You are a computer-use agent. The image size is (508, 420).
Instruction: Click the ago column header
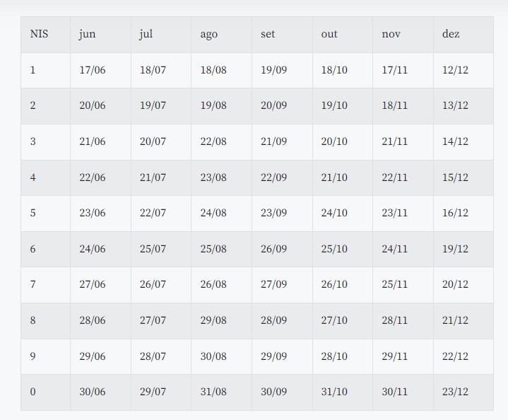pyautogui.click(x=209, y=34)
